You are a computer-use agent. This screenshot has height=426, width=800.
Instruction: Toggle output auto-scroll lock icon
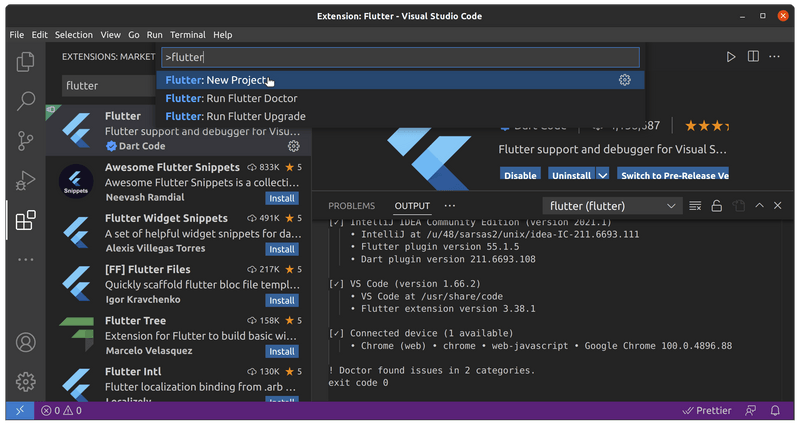[x=716, y=206]
